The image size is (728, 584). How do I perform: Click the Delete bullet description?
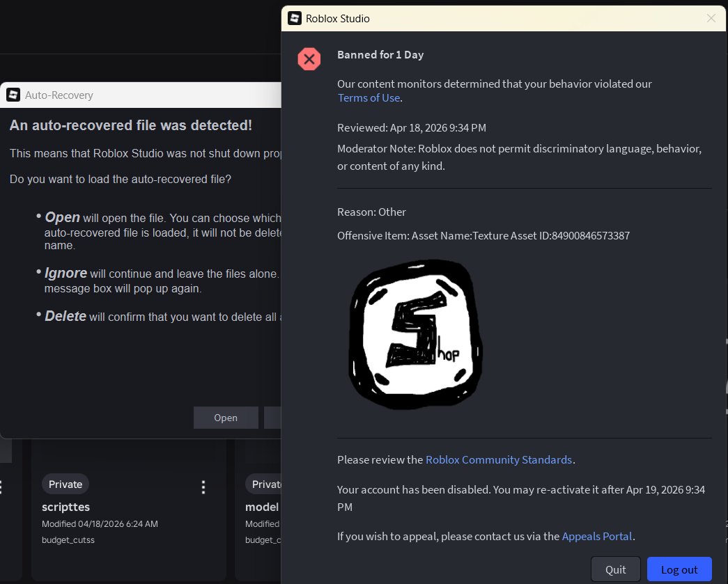(164, 316)
